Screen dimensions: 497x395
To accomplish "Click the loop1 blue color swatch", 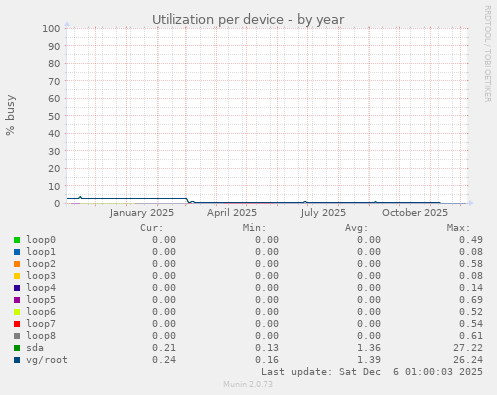I will (x=17, y=252).
